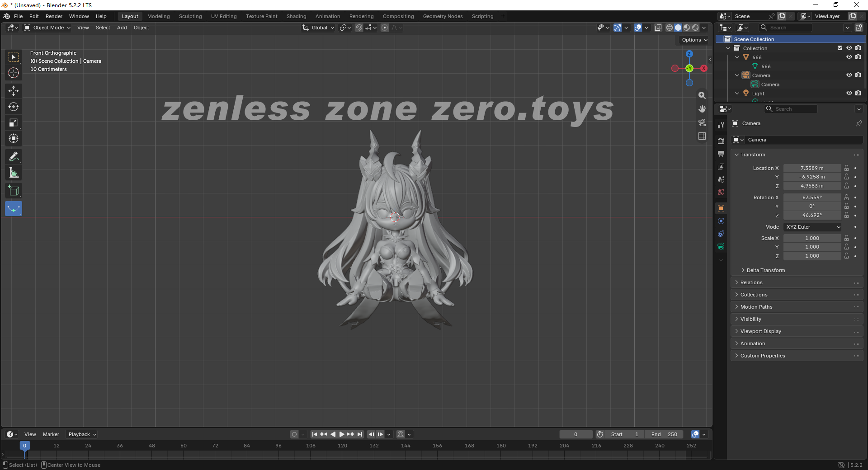Disable rendering of the 666 object
The image size is (868, 470).
pos(858,57)
